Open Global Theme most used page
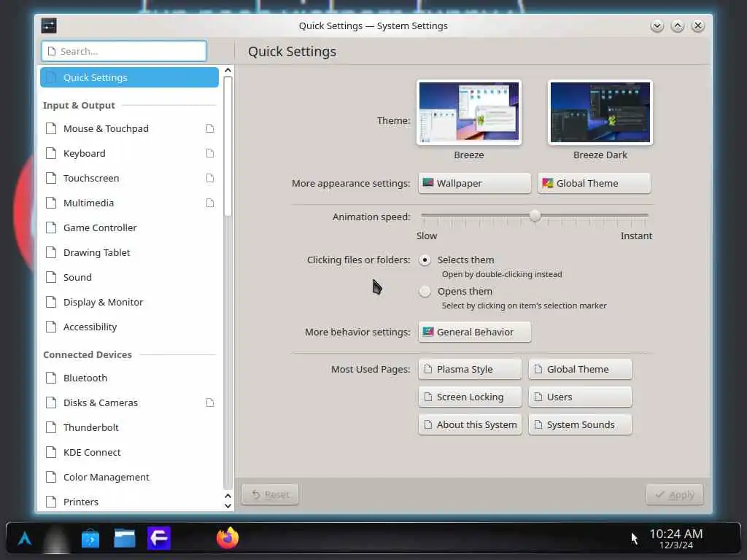 click(x=580, y=369)
